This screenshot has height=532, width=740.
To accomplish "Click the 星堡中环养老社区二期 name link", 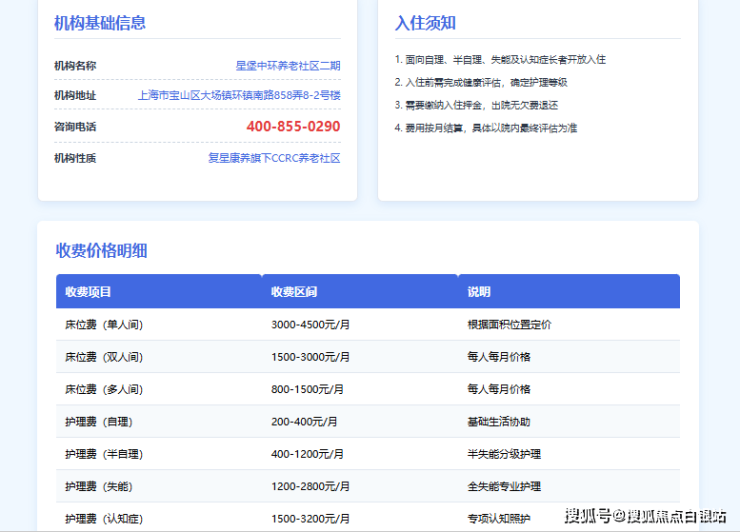I will (x=288, y=66).
